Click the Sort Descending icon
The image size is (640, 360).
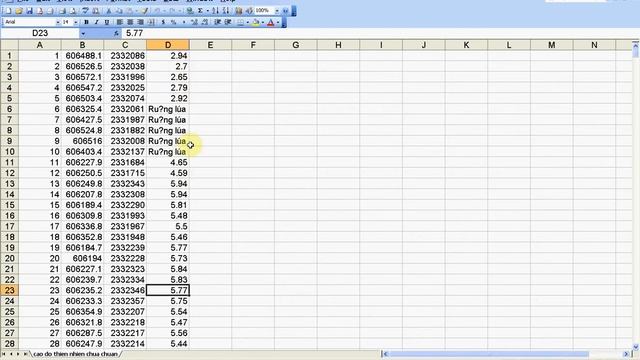click(x=226, y=11)
